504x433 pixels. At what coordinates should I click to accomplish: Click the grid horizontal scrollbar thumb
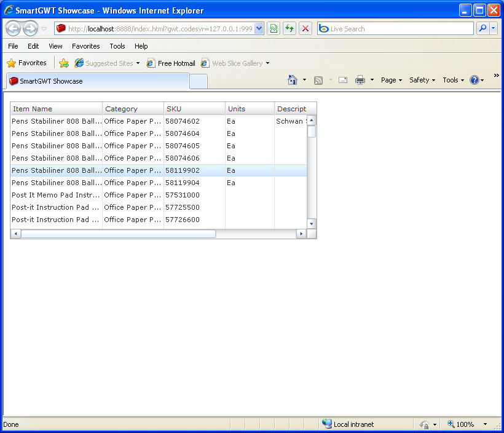118,234
